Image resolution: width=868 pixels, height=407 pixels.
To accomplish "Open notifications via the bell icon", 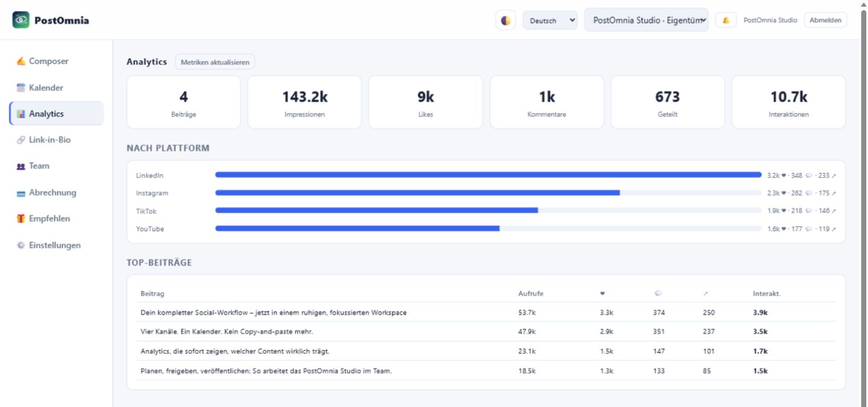I will click(726, 20).
